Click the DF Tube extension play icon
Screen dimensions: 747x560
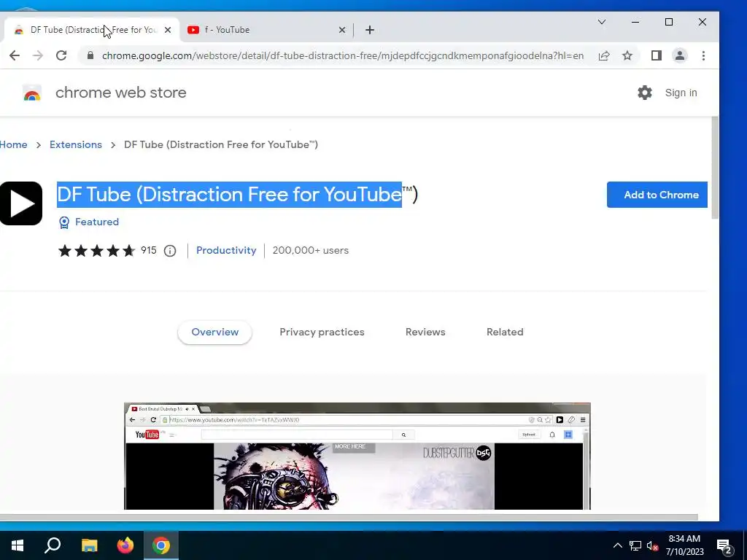click(20, 203)
